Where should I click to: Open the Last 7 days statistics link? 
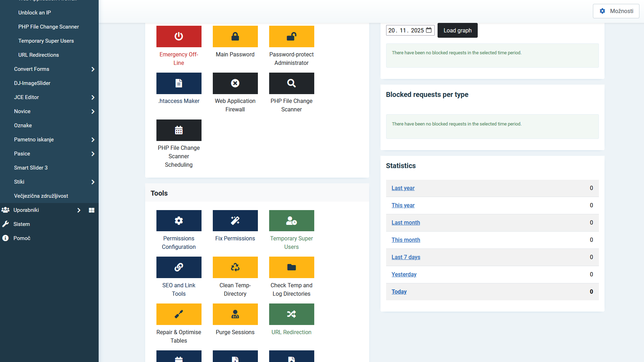406,257
